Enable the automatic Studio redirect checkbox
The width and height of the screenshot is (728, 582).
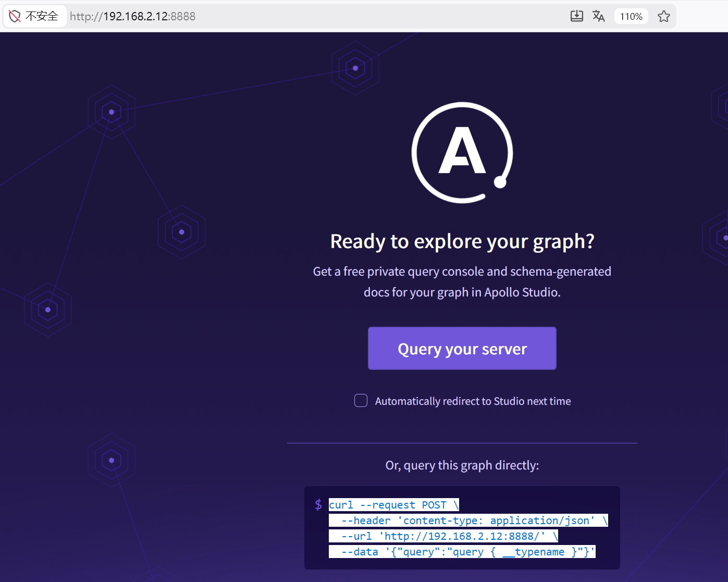pos(361,401)
